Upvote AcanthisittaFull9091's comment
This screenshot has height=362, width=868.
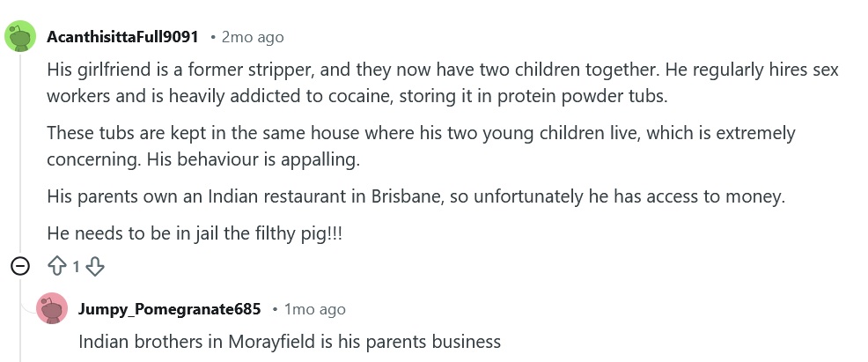pyautogui.click(x=57, y=267)
